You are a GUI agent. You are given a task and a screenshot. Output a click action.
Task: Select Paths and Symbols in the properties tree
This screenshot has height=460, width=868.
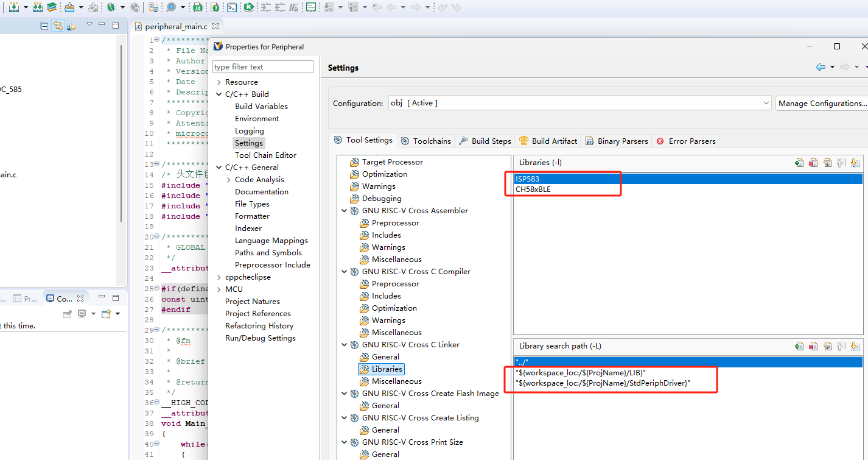pyautogui.click(x=268, y=253)
